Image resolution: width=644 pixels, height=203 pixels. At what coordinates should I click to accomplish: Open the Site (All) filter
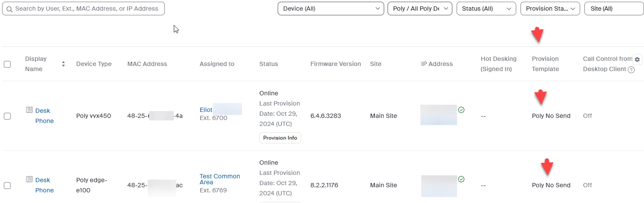[614, 9]
